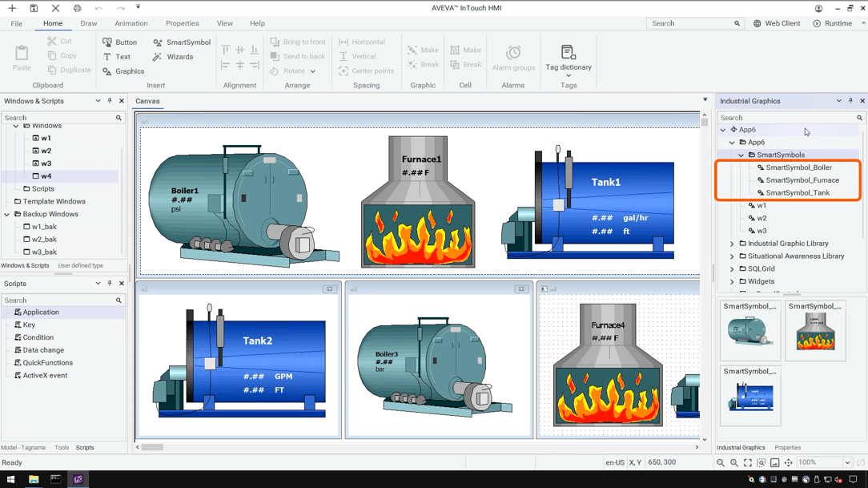868x488 pixels.
Task: Expand the Industrial Graphic Library folder
Action: point(733,244)
